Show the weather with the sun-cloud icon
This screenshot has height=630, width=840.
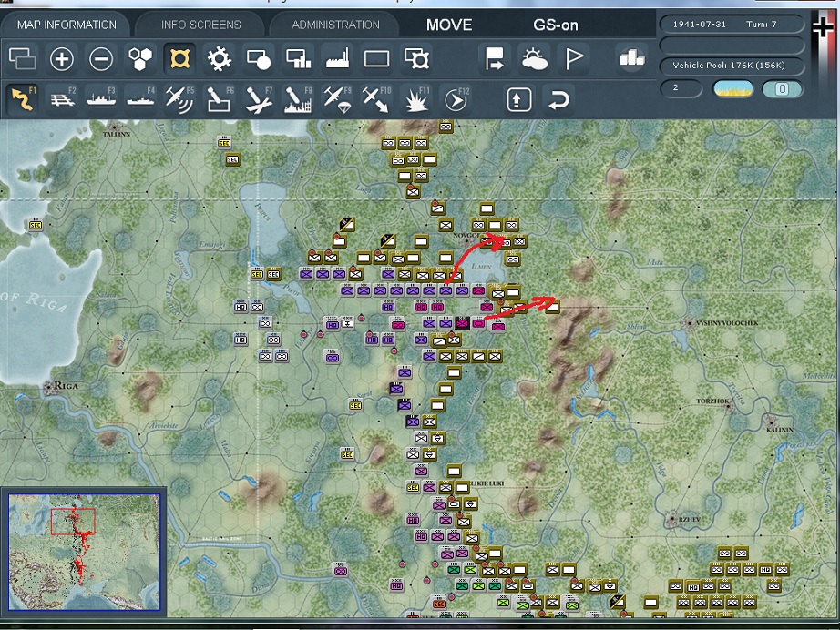tap(534, 58)
